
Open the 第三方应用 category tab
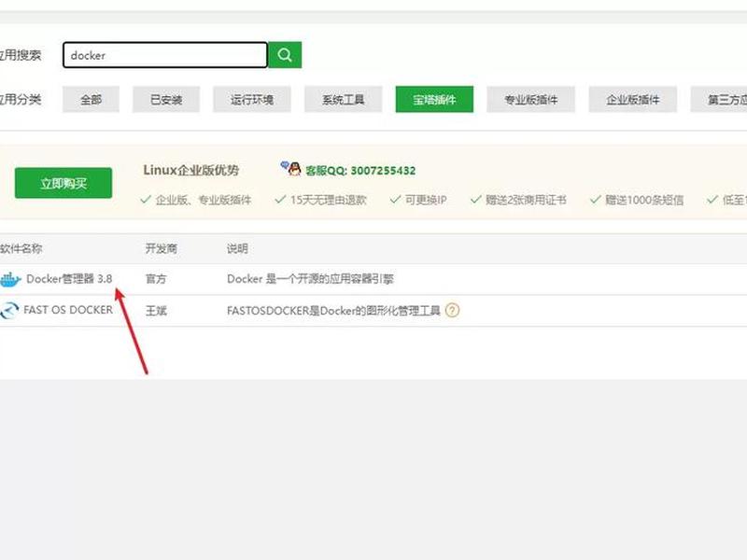pos(719,100)
